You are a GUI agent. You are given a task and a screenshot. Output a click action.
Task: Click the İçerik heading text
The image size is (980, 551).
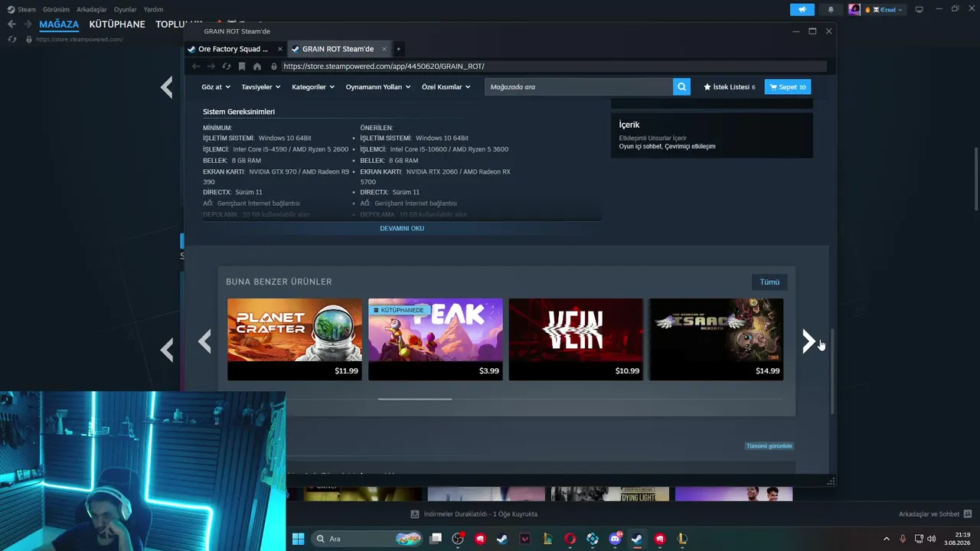tap(629, 125)
